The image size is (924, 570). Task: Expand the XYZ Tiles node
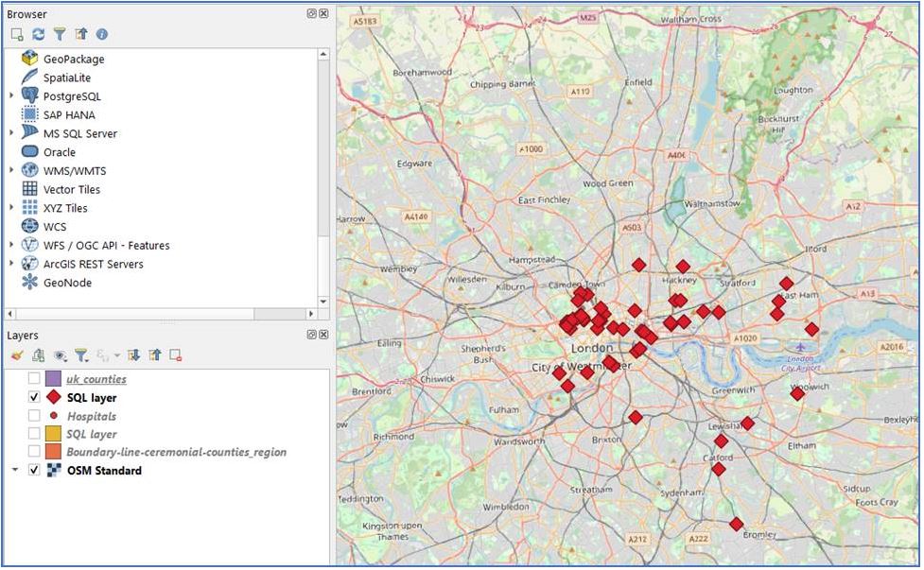point(11,207)
